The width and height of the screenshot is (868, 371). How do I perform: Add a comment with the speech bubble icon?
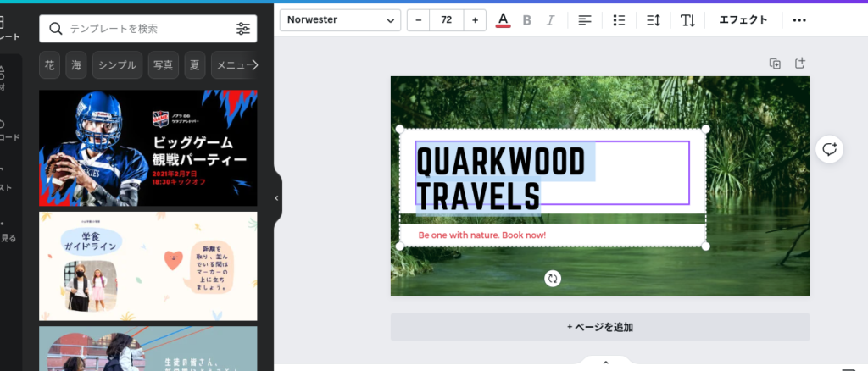pyautogui.click(x=829, y=149)
